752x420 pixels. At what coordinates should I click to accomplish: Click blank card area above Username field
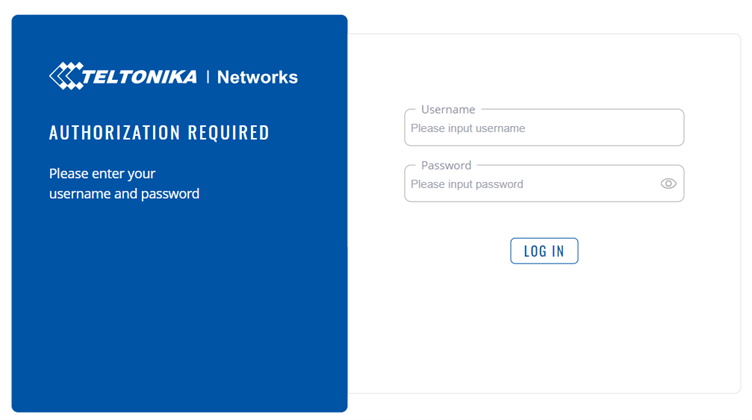point(544,70)
